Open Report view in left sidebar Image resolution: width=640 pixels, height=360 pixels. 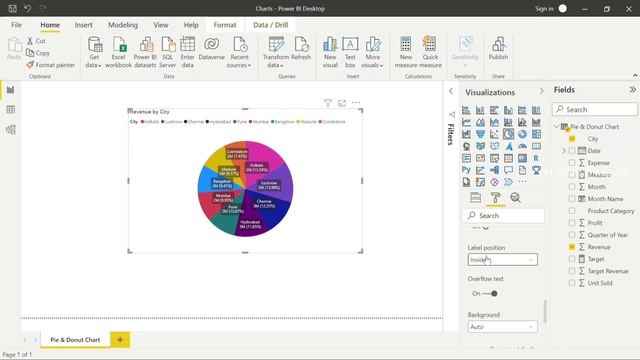click(x=11, y=89)
